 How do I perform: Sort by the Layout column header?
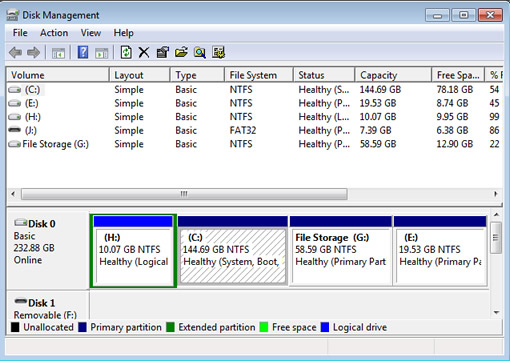pyautogui.click(x=140, y=75)
